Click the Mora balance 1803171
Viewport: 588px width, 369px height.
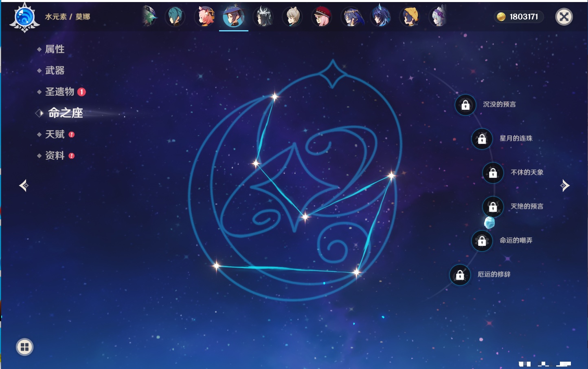coord(519,17)
